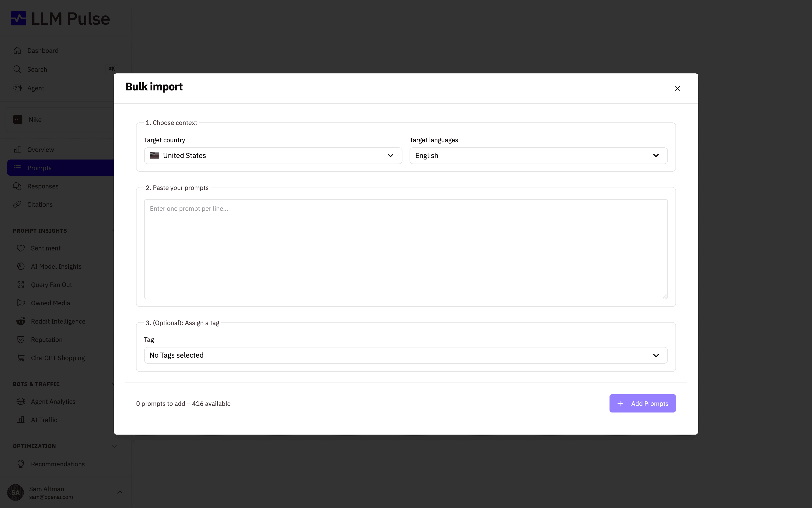Click the Prompts list icon

coord(17,168)
